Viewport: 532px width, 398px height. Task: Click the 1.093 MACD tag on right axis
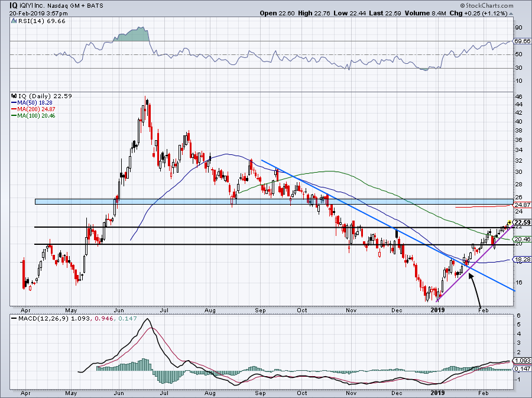point(522,361)
